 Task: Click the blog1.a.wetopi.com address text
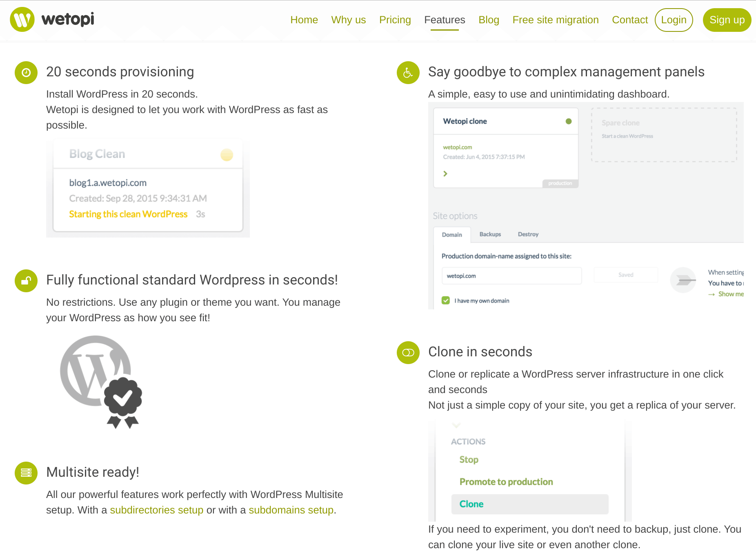(x=108, y=183)
